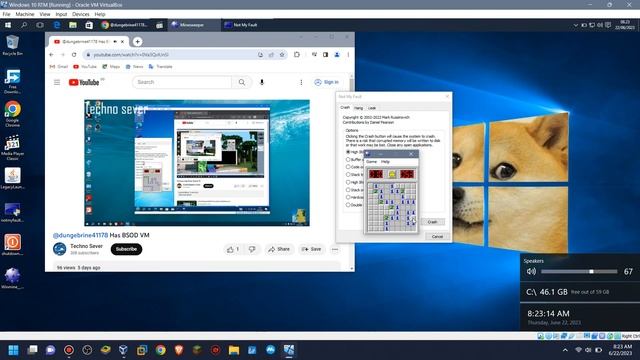
Task: Dislike the YouTube video with thumbs down
Action: [x=252, y=249]
